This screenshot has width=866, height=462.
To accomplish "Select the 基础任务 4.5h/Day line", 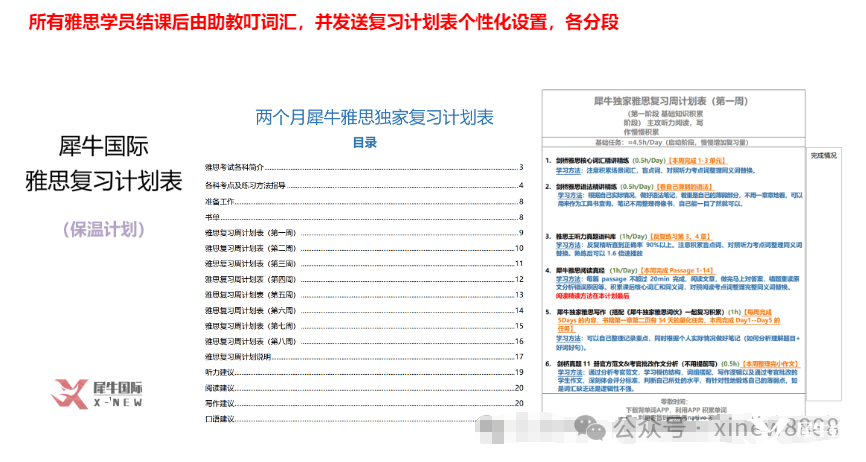I will (672, 142).
